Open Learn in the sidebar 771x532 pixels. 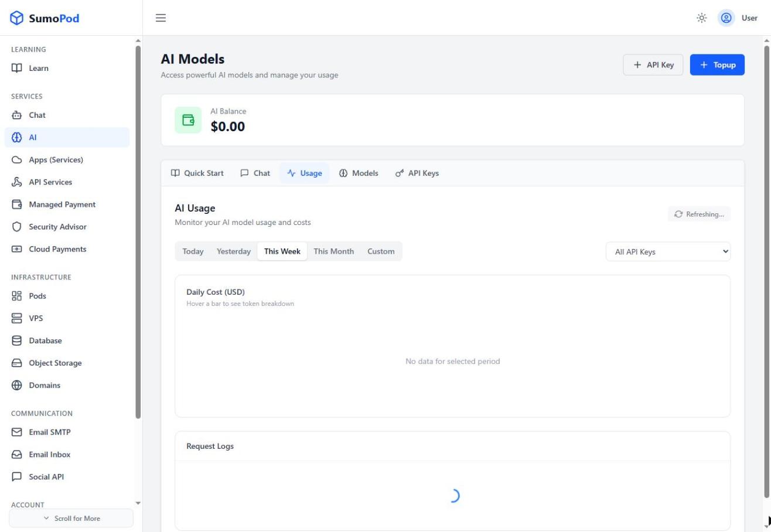[x=67, y=68]
